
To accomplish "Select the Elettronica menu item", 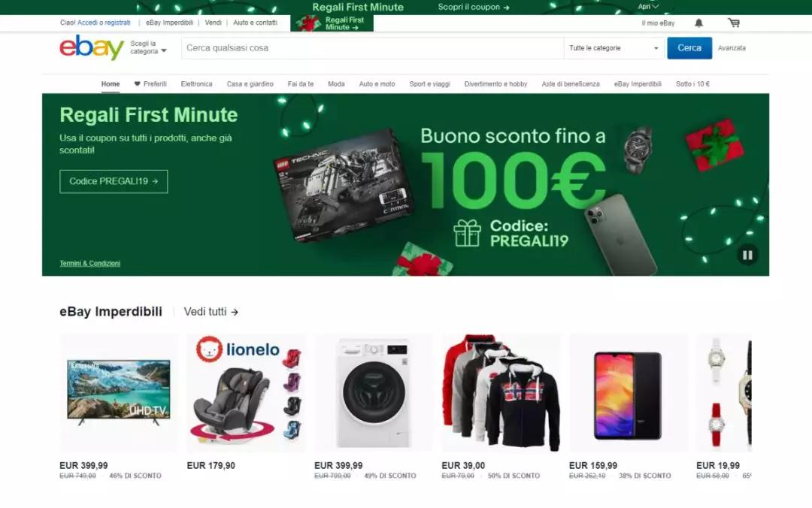I will coord(196,84).
